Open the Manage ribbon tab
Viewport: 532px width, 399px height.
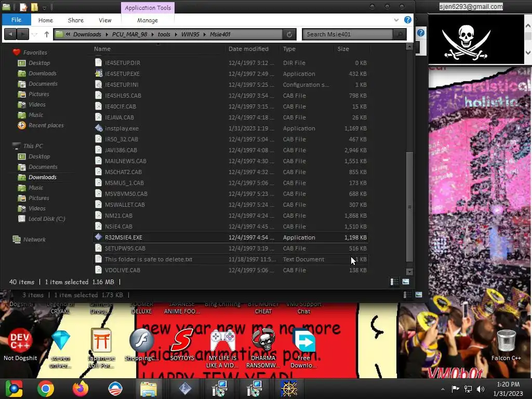[x=148, y=20]
